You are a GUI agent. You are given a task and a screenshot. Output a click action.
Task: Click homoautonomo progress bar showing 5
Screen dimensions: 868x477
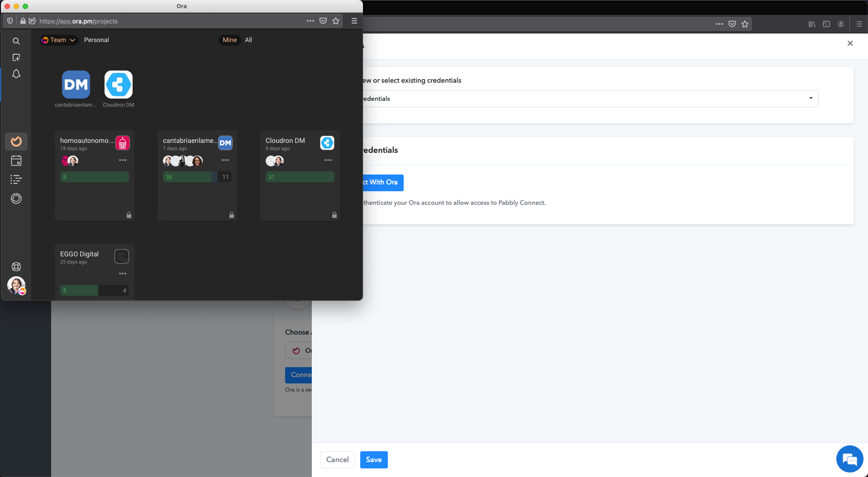[95, 177]
